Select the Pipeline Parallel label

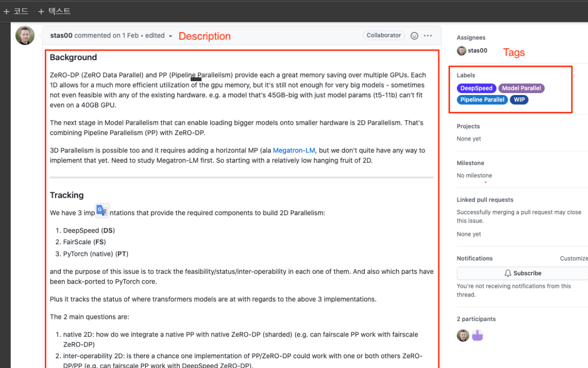click(x=482, y=100)
